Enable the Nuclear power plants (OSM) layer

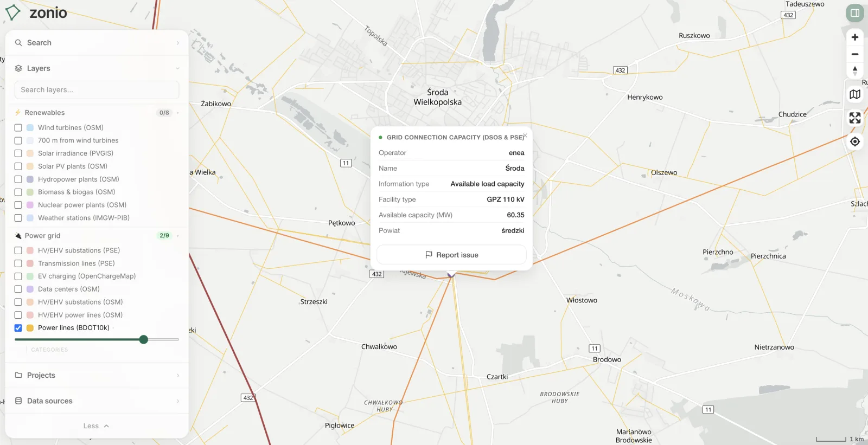tap(18, 205)
